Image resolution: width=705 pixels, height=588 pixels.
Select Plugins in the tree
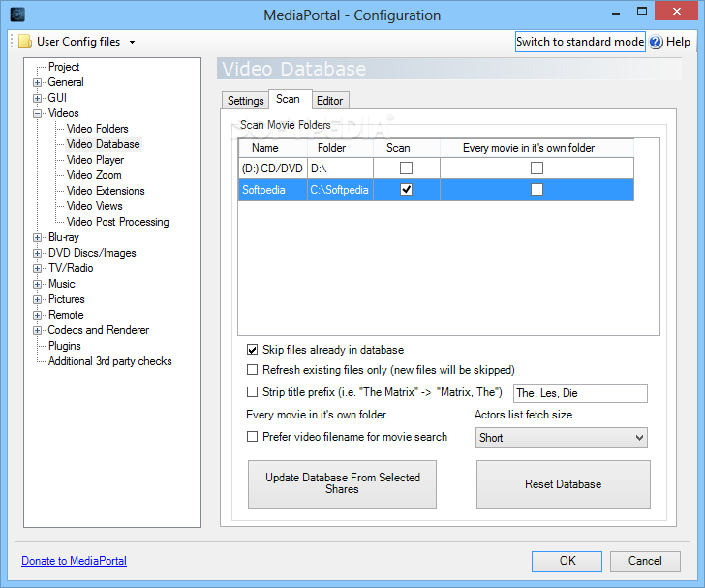[65, 346]
